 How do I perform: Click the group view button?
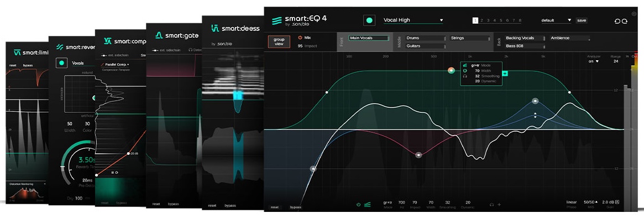tap(279, 41)
